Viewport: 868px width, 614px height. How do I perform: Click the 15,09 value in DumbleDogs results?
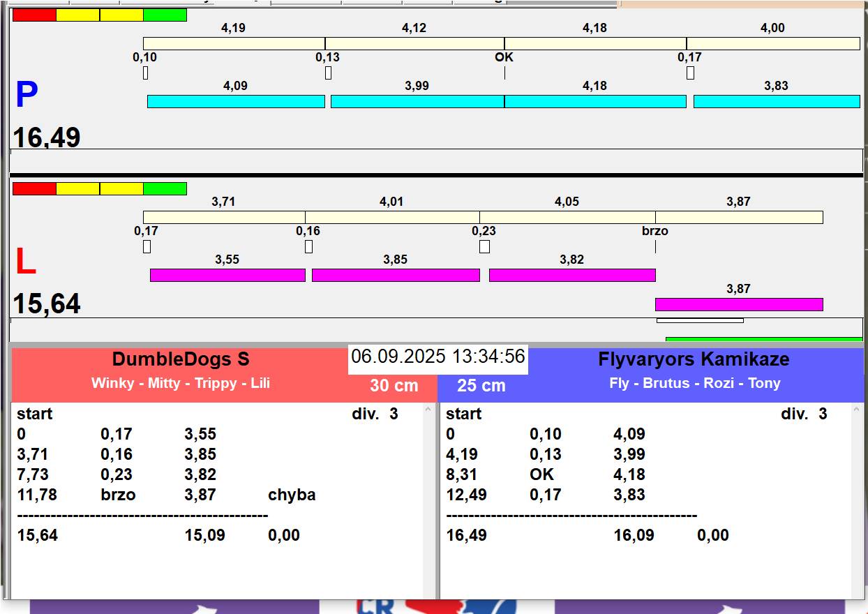coord(205,536)
